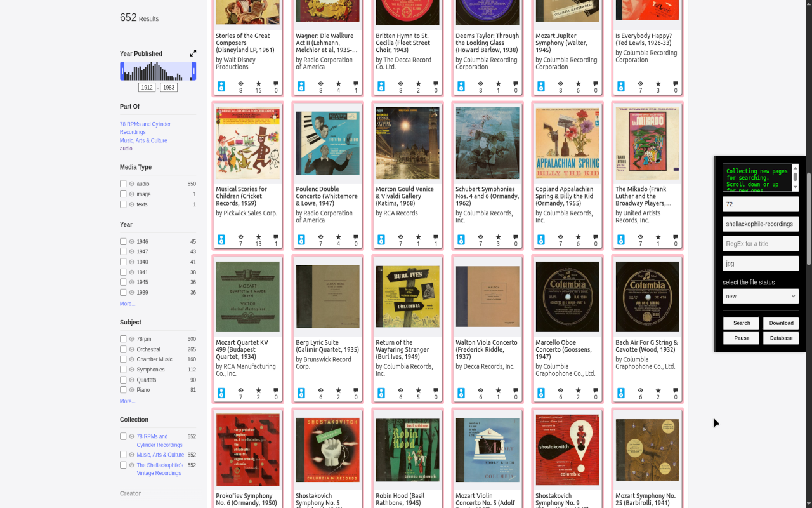Screen dimensions: 812x508
Task: Expand the Year Published histogram icon
Action: point(193,53)
